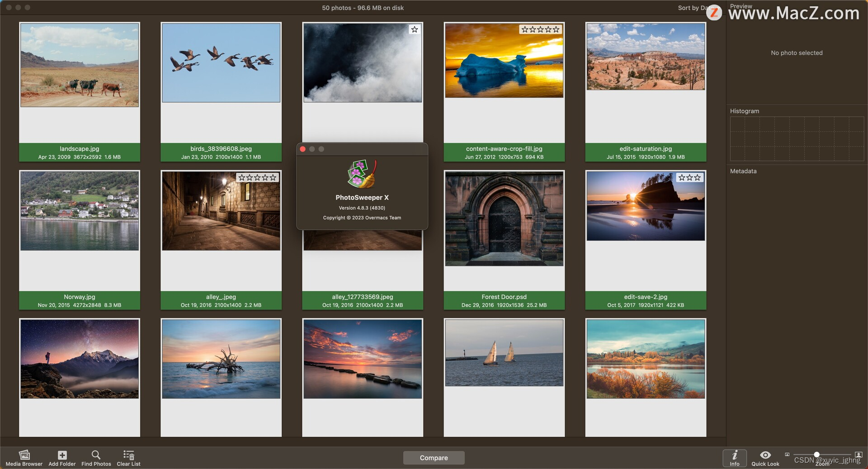Screen dimensions: 868x469
Task: Click 'Oct 5, 2017 1920x1121 422 KB' details
Action: (646, 305)
